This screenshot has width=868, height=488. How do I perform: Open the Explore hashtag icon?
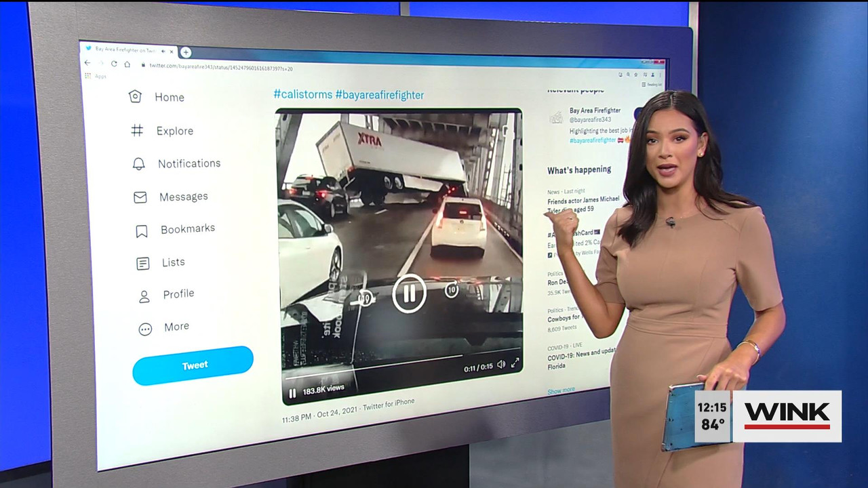coord(137,130)
